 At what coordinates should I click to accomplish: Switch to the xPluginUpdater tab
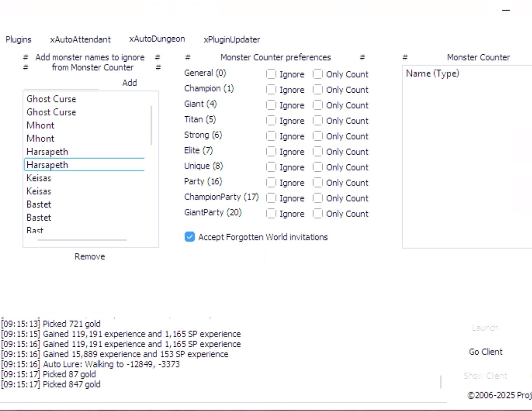[232, 40]
